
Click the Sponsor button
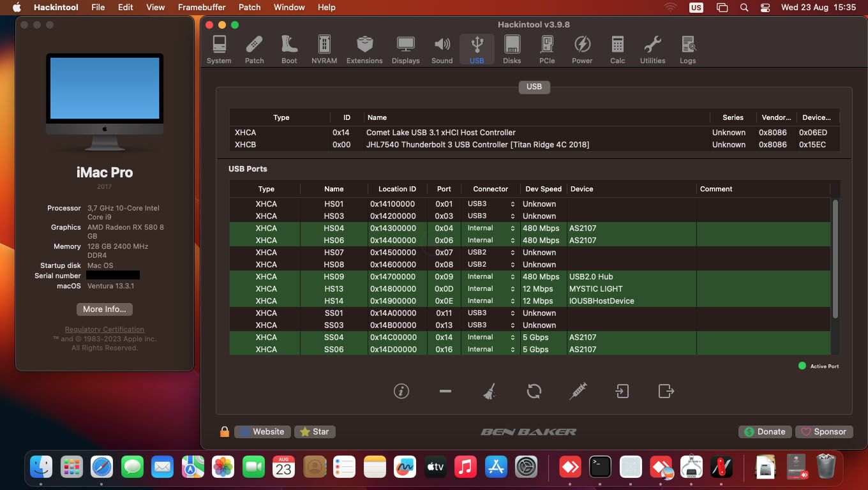point(824,432)
